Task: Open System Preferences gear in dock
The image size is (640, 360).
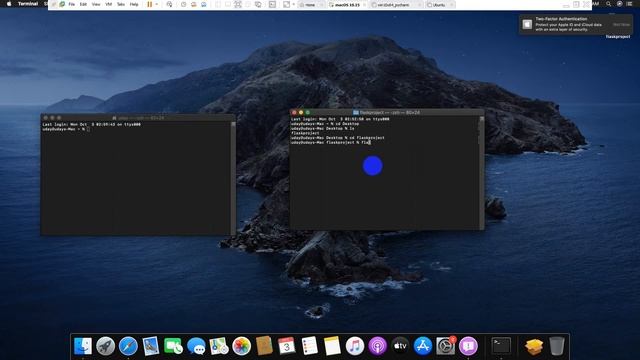Action: pyautogui.click(x=446, y=346)
